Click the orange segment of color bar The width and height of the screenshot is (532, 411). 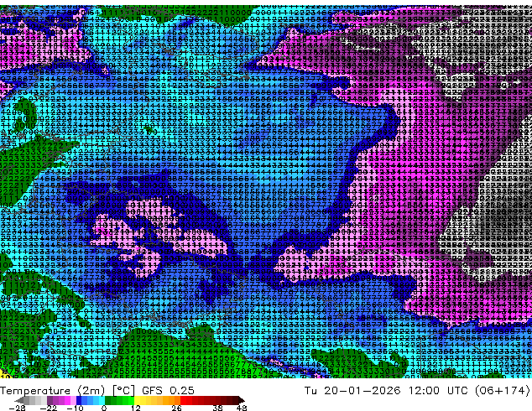(x=171, y=400)
